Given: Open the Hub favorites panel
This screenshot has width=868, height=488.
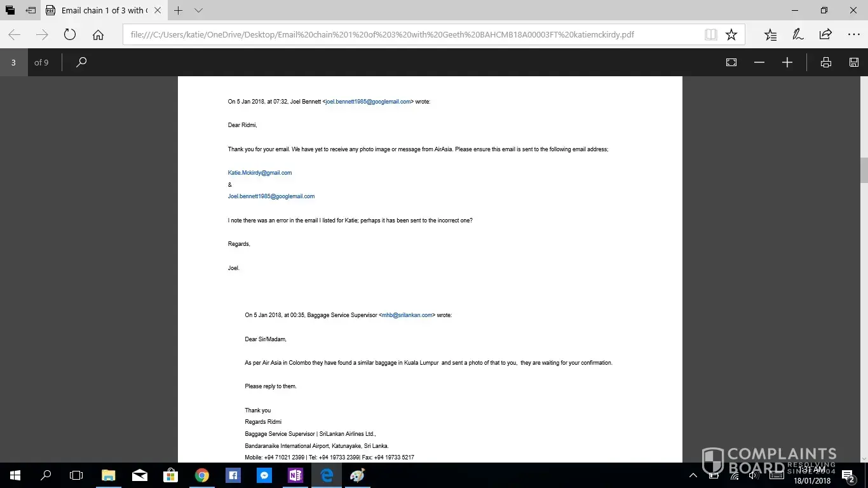Looking at the screenshot, I should click(x=770, y=35).
